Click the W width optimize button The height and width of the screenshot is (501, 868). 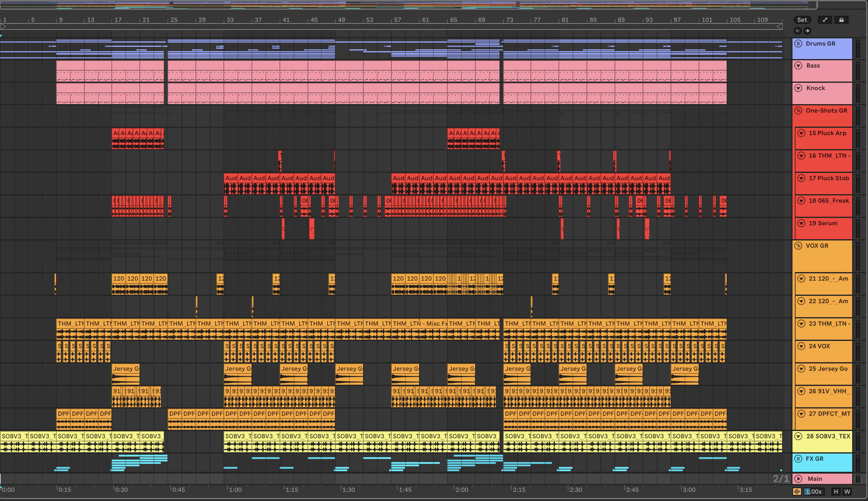[847, 491]
